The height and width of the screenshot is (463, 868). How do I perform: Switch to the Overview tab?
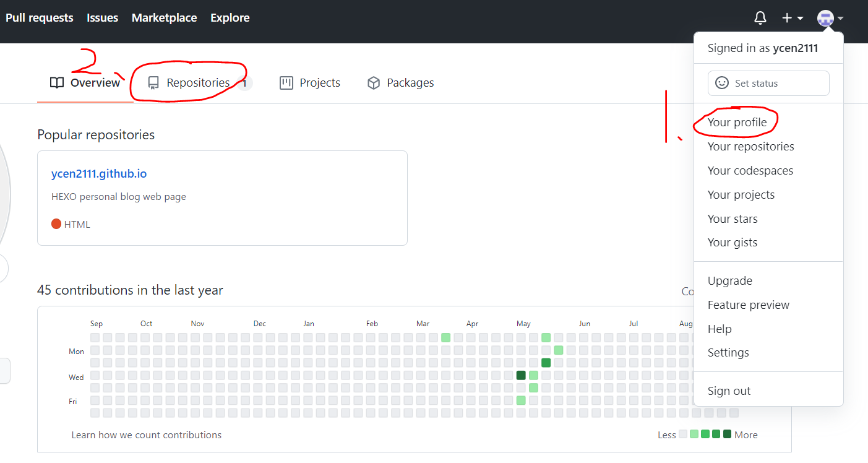pyautogui.click(x=85, y=83)
